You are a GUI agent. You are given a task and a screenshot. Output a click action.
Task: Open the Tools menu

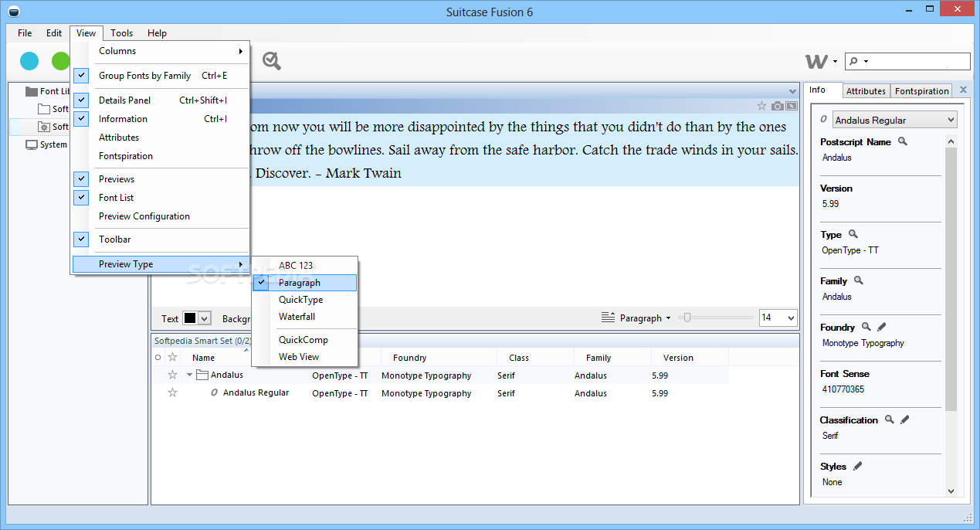(121, 33)
